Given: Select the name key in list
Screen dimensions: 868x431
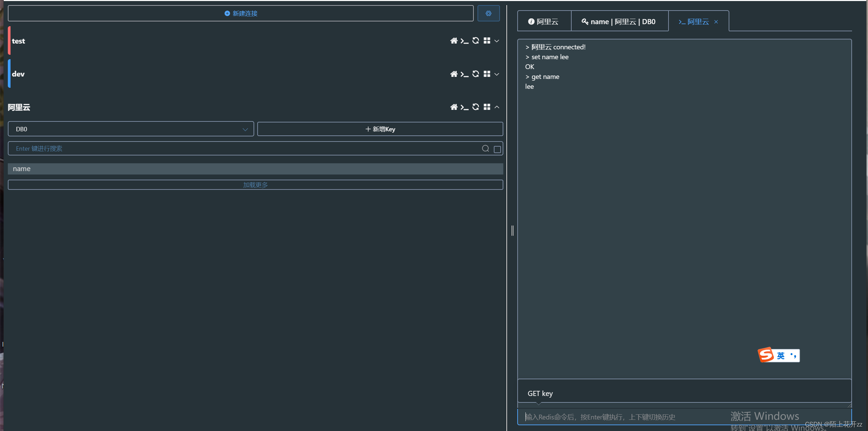Looking at the screenshot, I should click(256, 169).
